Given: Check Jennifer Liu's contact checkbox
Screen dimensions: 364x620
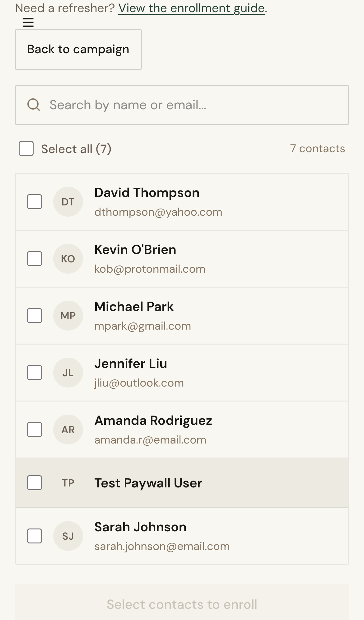Looking at the screenshot, I should click(35, 373).
